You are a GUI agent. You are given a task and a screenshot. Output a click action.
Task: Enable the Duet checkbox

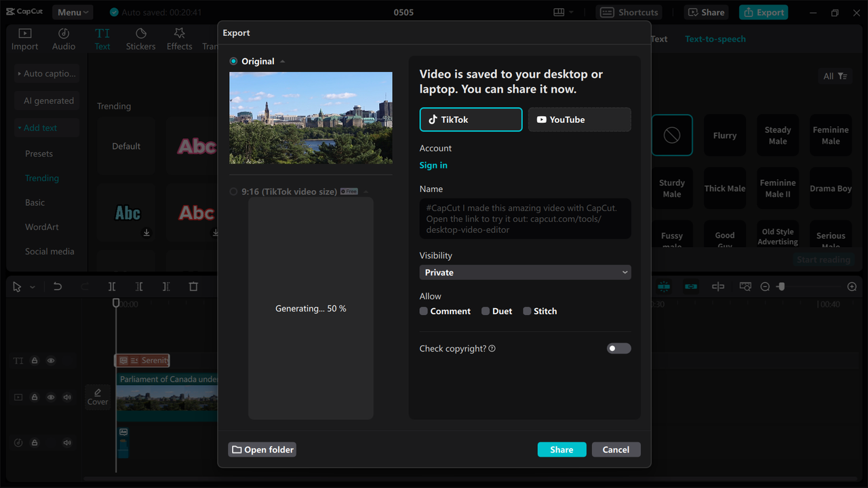pos(486,311)
